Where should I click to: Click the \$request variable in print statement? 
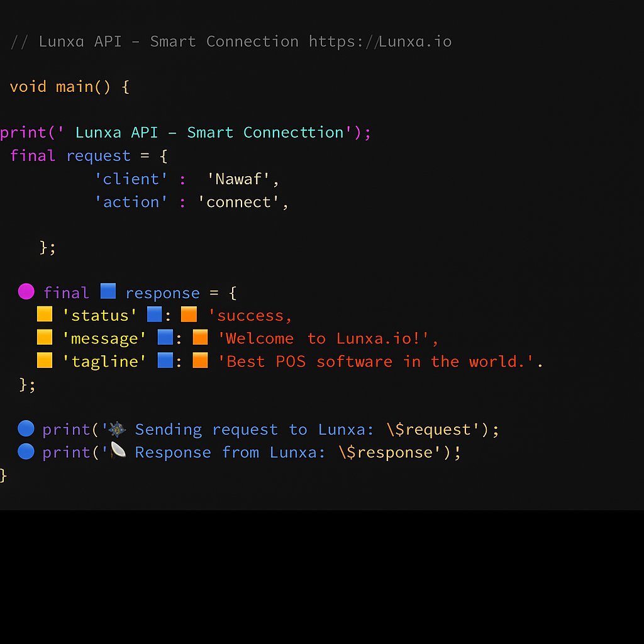click(x=433, y=430)
